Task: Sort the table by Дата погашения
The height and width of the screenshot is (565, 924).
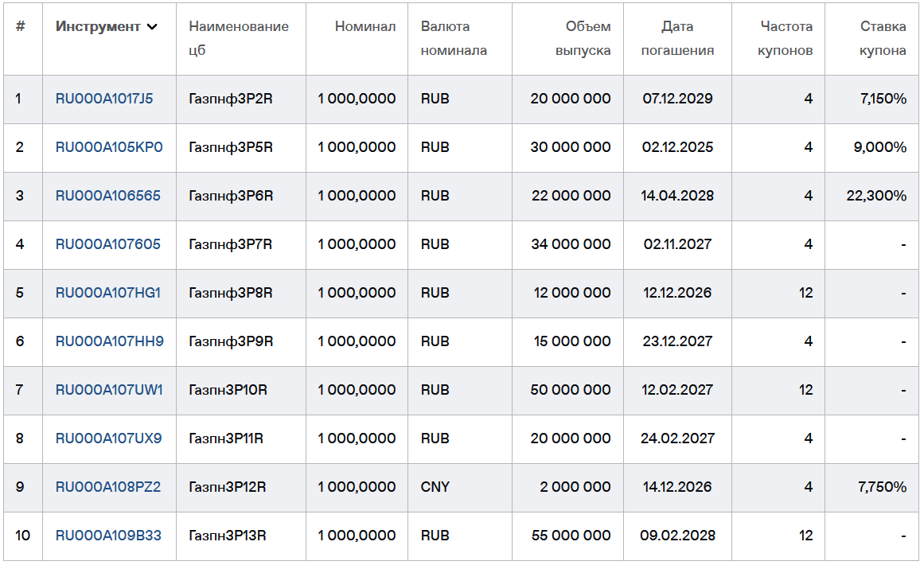Action: [677, 38]
